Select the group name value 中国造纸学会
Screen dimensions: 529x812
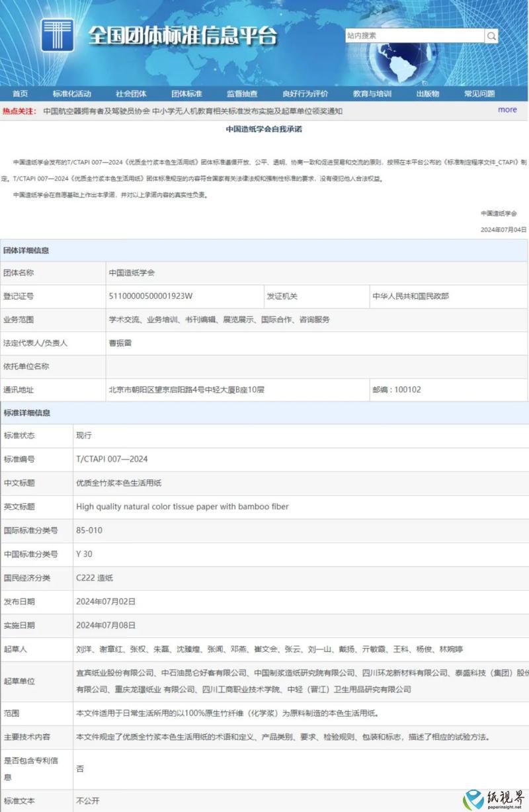(132, 272)
